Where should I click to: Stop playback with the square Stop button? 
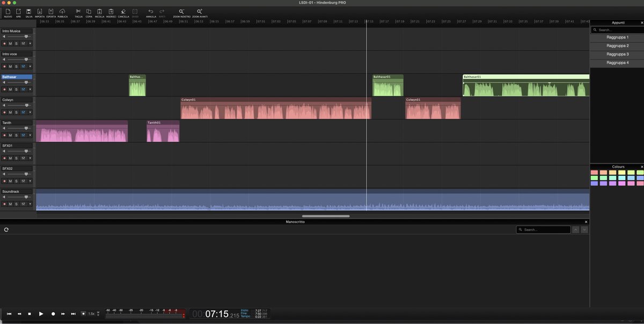coord(30,314)
